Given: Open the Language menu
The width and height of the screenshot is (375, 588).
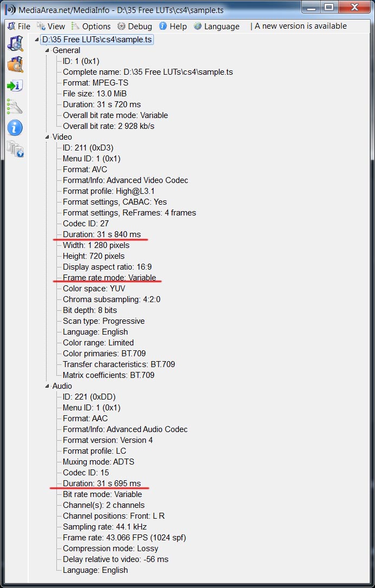Looking at the screenshot, I should click(217, 26).
